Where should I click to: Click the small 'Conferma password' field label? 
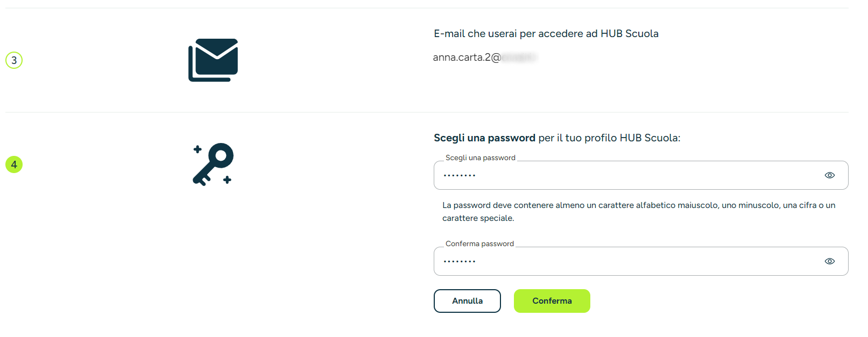point(479,243)
